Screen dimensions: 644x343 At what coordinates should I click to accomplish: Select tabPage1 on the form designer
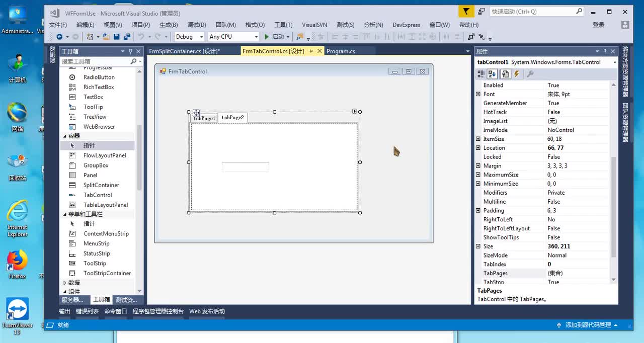pyautogui.click(x=204, y=118)
